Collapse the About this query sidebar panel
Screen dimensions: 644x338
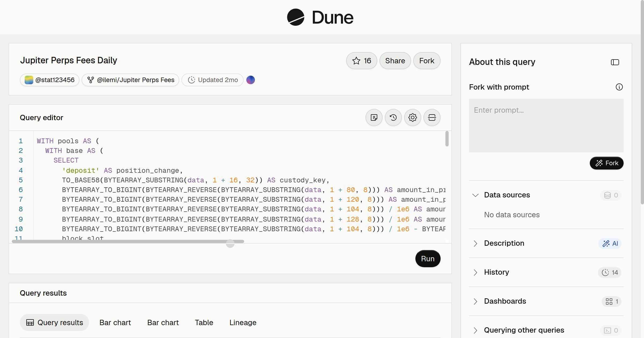point(615,62)
